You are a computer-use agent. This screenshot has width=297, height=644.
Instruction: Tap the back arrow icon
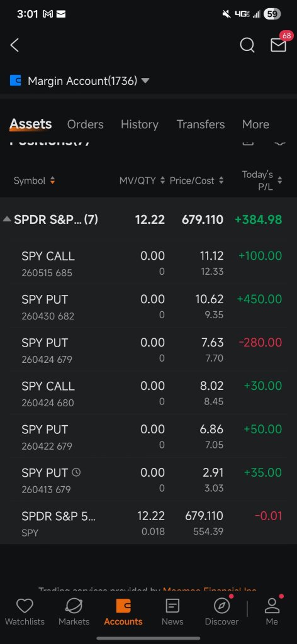pos(15,45)
